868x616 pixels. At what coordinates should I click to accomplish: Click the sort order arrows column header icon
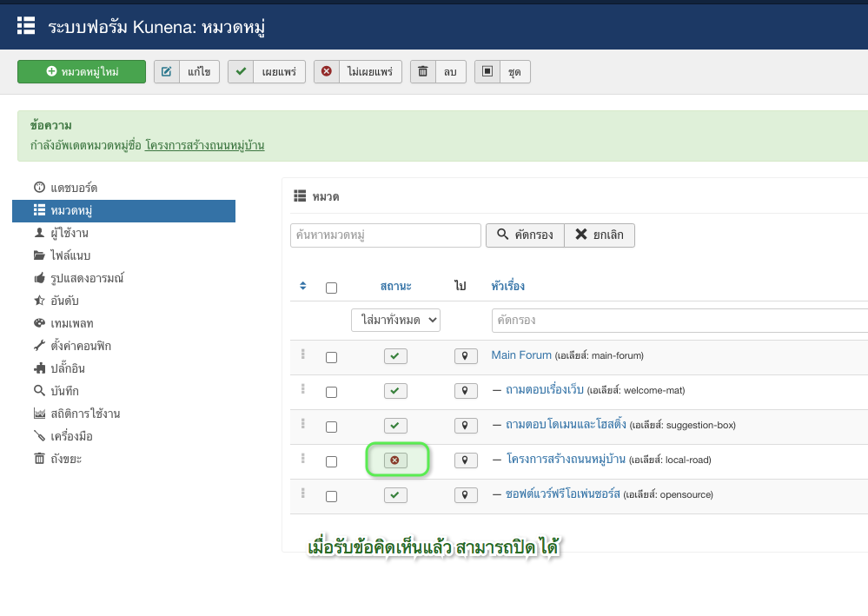302,286
